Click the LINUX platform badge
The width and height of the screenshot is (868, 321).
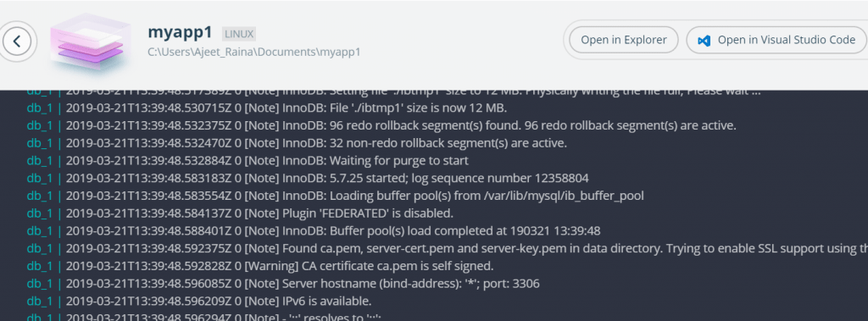point(239,34)
